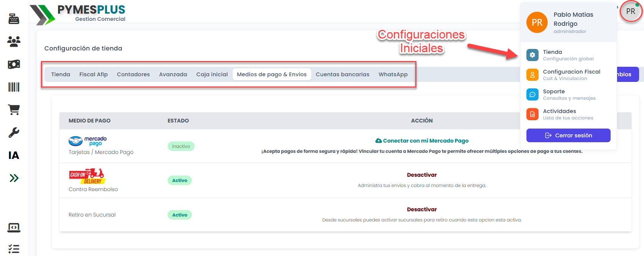
Task: Click Desactivar for Retiro en Sucursal
Action: 422,209
